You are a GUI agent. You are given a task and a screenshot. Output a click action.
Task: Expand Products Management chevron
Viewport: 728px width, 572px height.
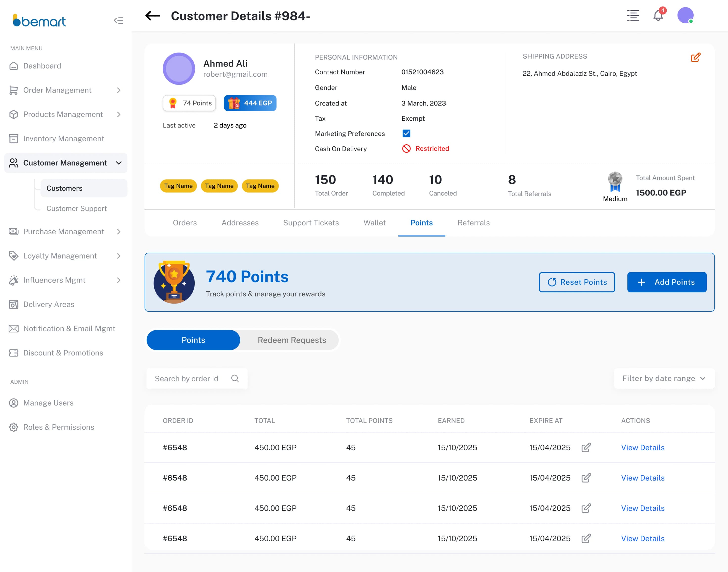pos(119,114)
